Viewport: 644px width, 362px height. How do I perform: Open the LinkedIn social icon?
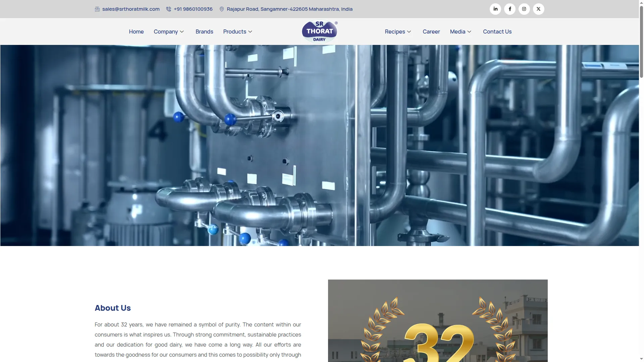tap(495, 9)
